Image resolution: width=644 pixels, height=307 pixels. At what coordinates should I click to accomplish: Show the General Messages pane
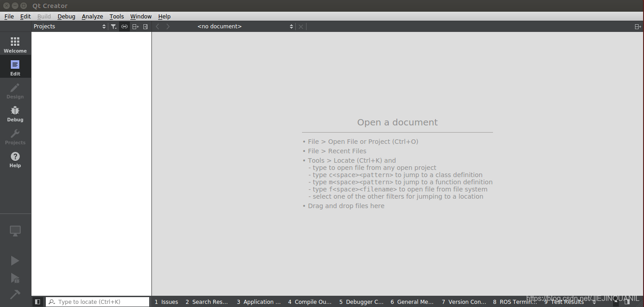tap(412, 302)
